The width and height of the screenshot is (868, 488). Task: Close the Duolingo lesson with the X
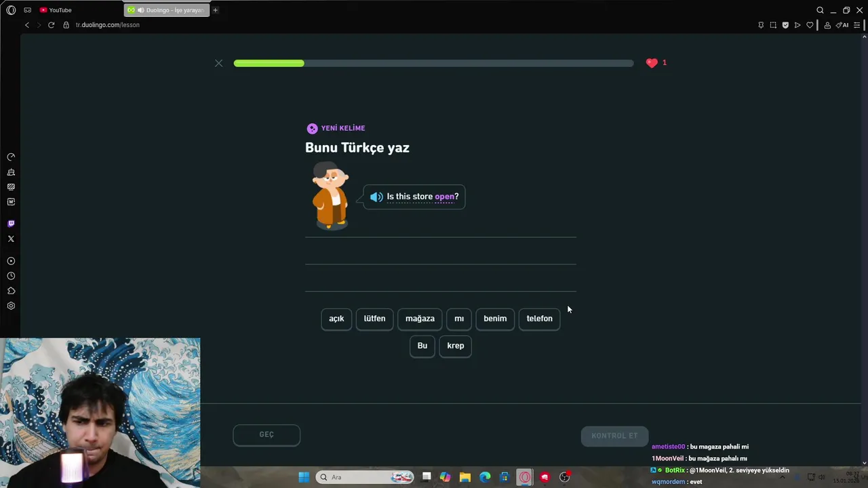coord(218,63)
